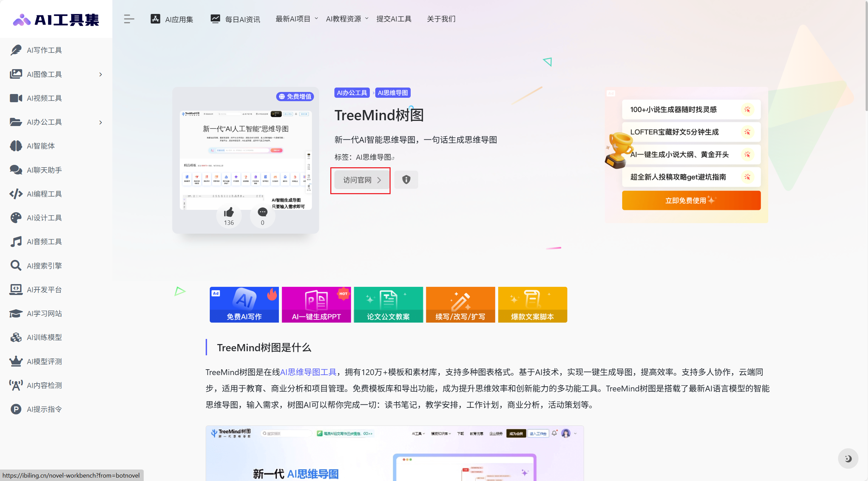
Task: Select AI模型评测 crown icon
Action: [16, 361]
